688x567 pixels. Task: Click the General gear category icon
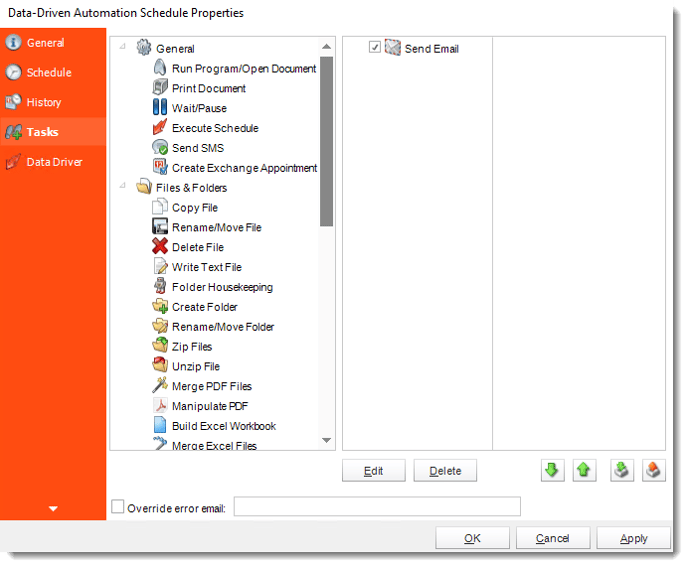[x=143, y=47]
